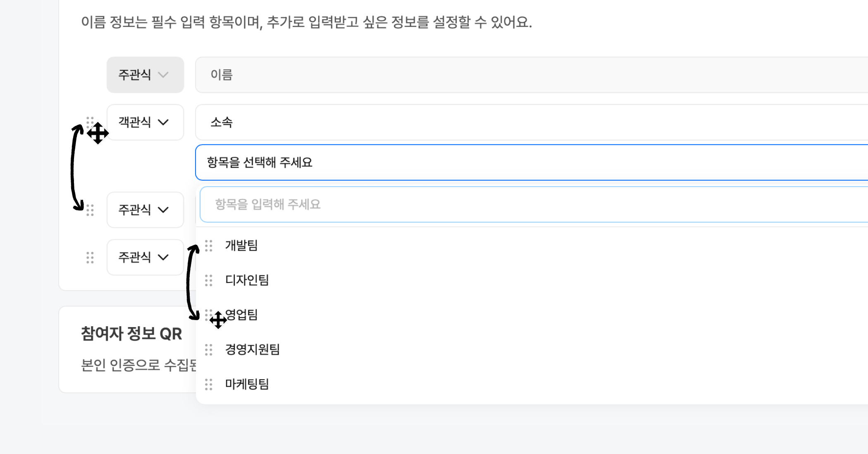The image size is (868, 454).
Task: Open the bottom 주관식 type dropdown
Action: pos(145,258)
